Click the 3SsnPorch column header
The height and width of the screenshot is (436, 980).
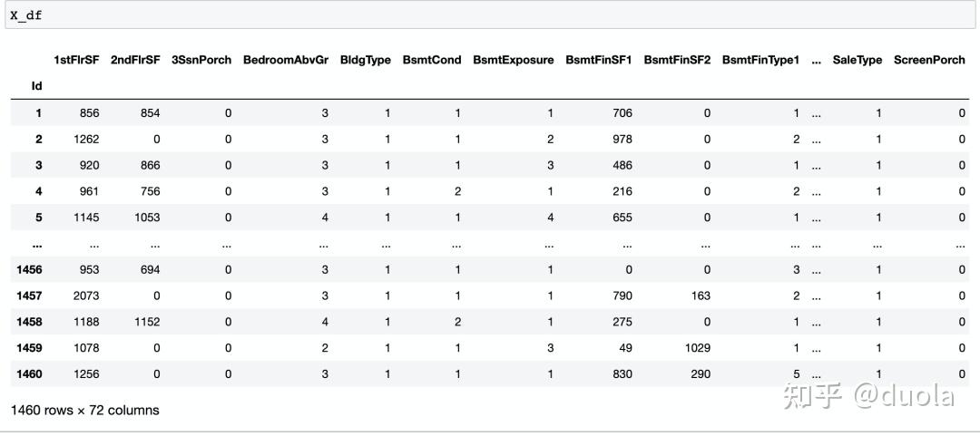(x=201, y=60)
